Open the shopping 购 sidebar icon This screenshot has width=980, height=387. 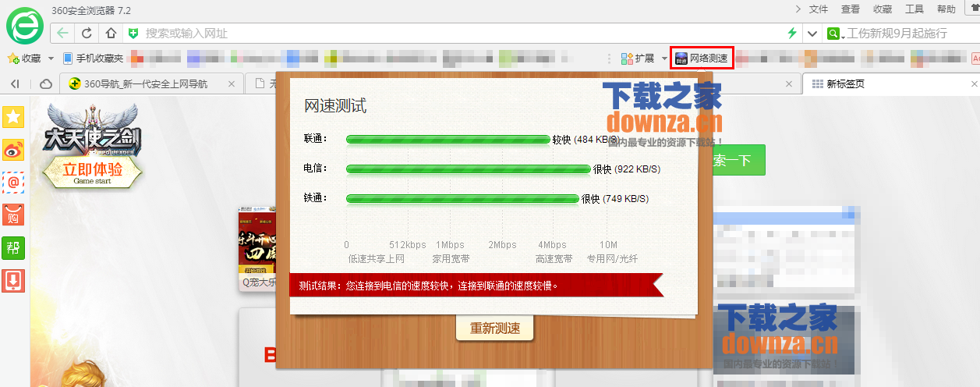click(x=13, y=214)
